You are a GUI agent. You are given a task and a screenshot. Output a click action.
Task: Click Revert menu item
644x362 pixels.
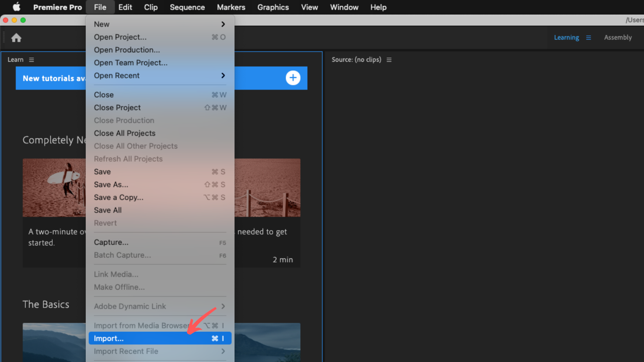(x=160, y=223)
